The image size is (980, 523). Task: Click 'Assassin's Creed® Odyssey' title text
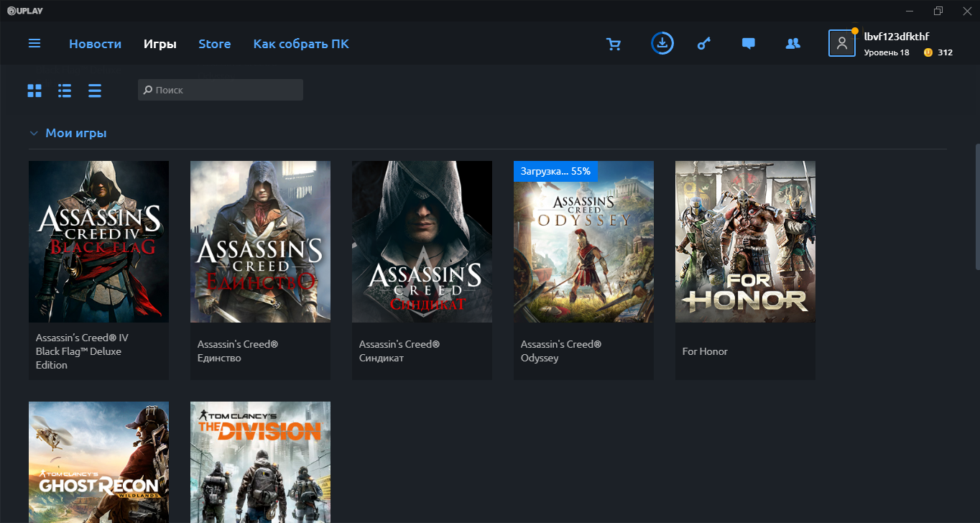561,351
